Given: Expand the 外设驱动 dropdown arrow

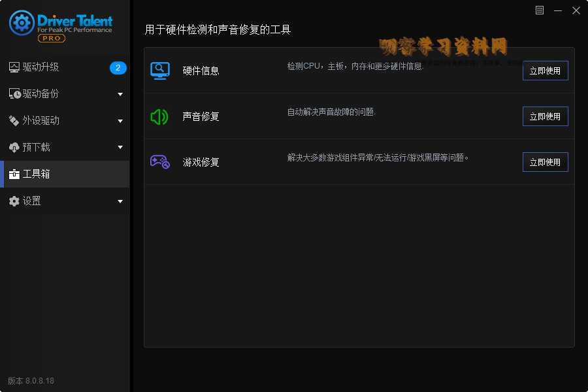Looking at the screenshot, I should [120, 121].
